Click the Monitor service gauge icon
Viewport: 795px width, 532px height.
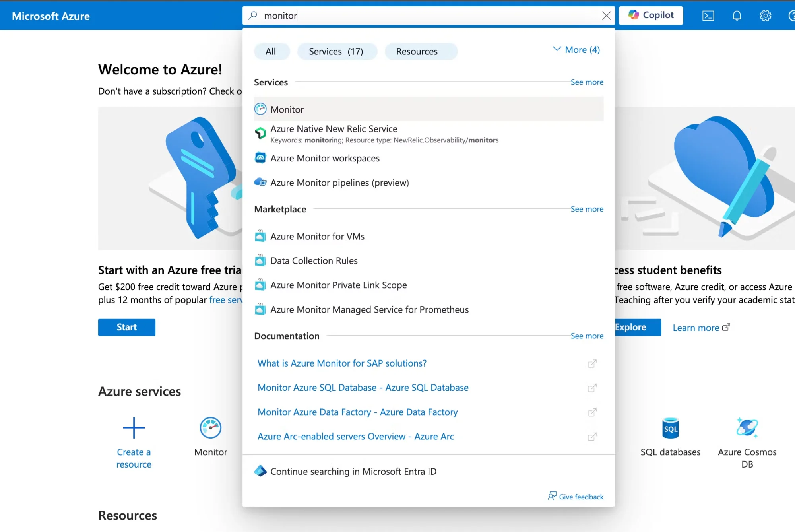click(x=260, y=109)
